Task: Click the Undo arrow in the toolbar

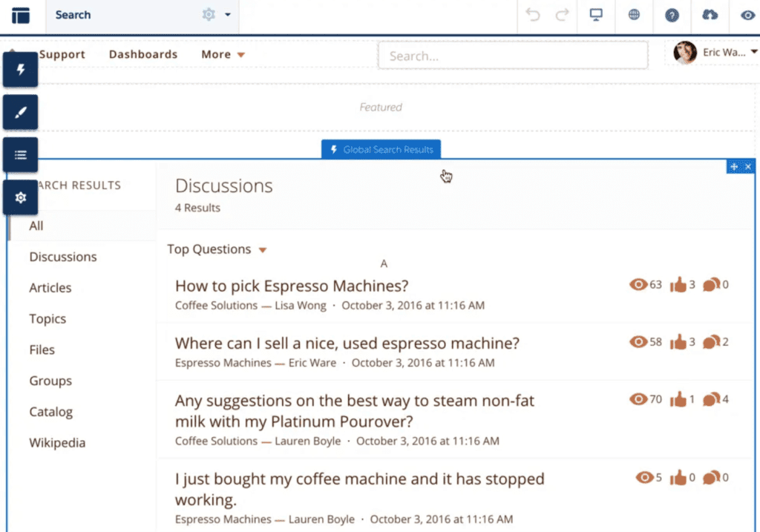Action: tap(533, 15)
